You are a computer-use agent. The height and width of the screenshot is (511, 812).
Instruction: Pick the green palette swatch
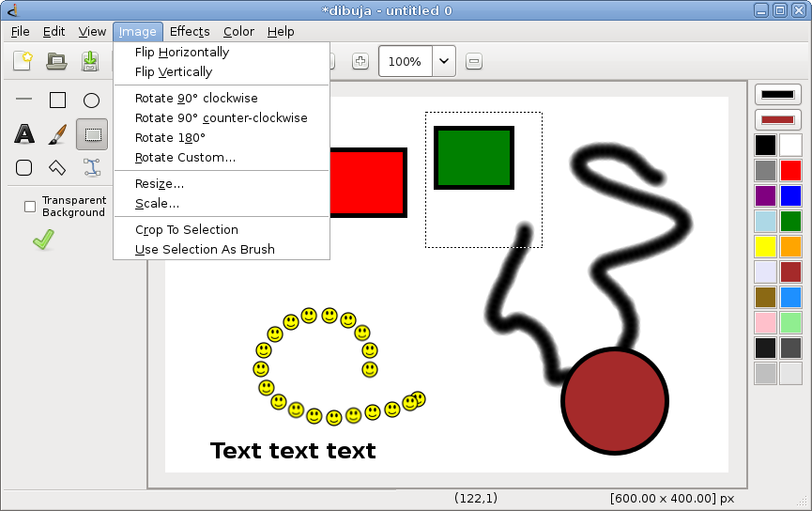pyautogui.click(x=790, y=222)
